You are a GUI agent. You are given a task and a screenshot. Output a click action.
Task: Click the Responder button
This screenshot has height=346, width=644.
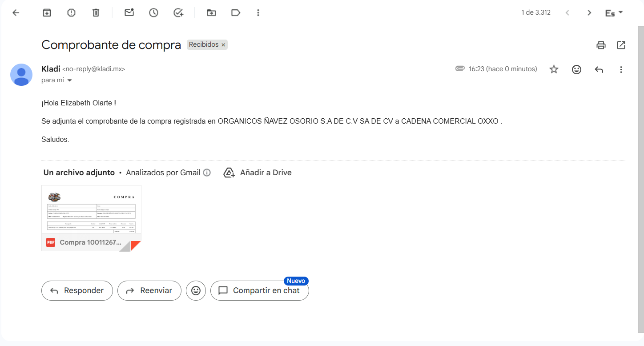click(77, 290)
